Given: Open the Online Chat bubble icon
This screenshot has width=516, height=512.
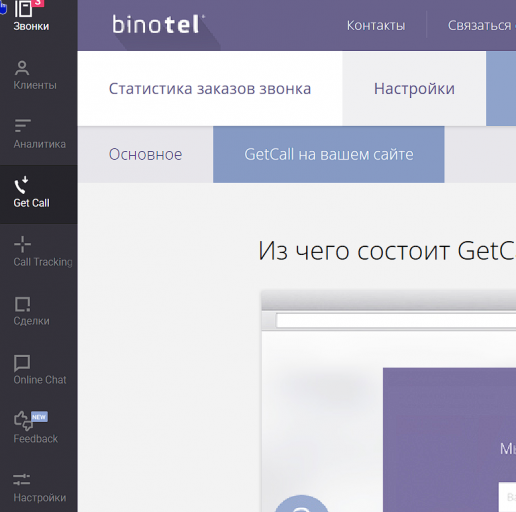Looking at the screenshot, I should (x=22, y=363).
